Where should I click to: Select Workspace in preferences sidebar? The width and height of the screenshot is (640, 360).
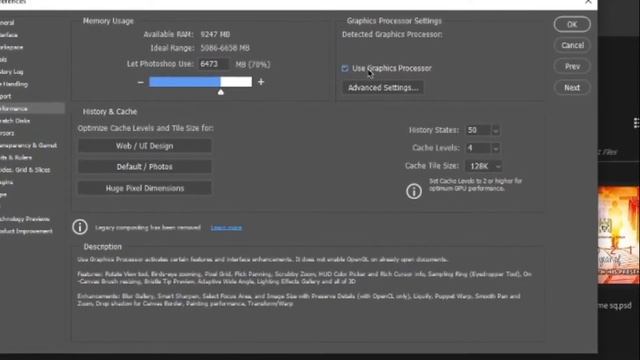[x=11, y=47]
